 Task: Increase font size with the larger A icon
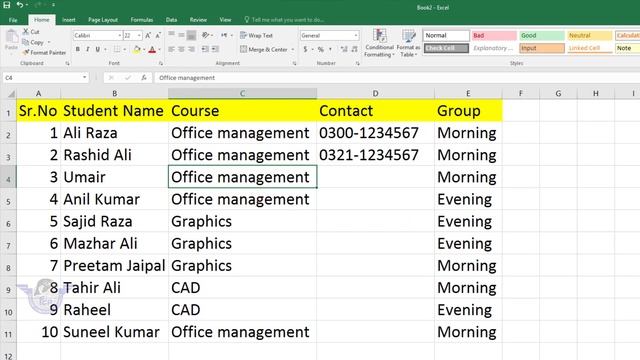point(148,36)
